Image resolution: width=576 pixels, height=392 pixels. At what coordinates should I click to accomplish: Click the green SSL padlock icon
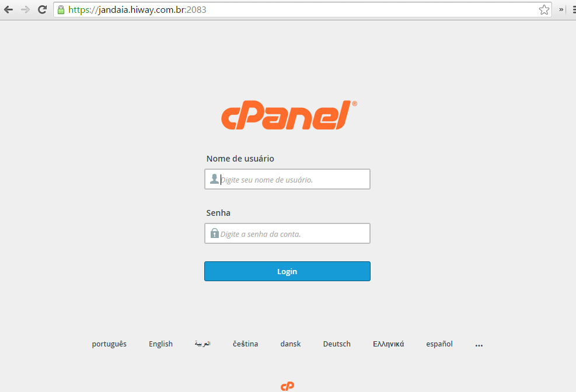coord(61,9)
